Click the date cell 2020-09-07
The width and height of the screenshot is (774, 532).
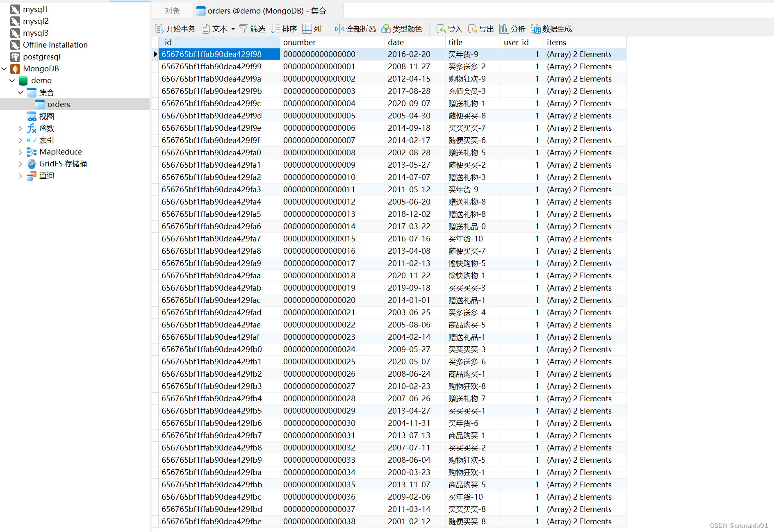tap(415, 103)
